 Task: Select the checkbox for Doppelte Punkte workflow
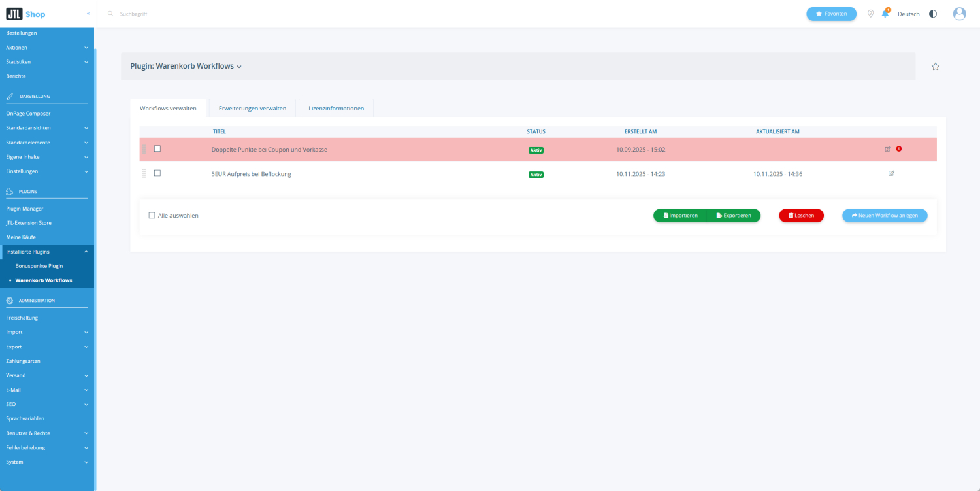[x=157, y=149]
